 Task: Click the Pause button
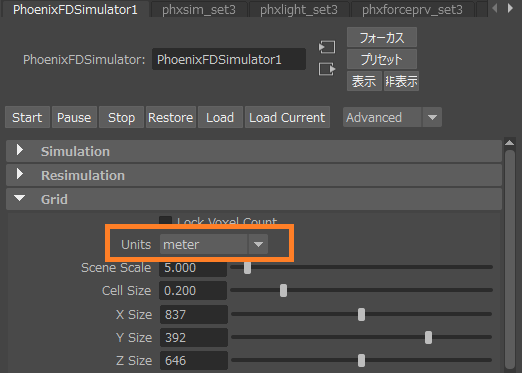click(74, 117)
